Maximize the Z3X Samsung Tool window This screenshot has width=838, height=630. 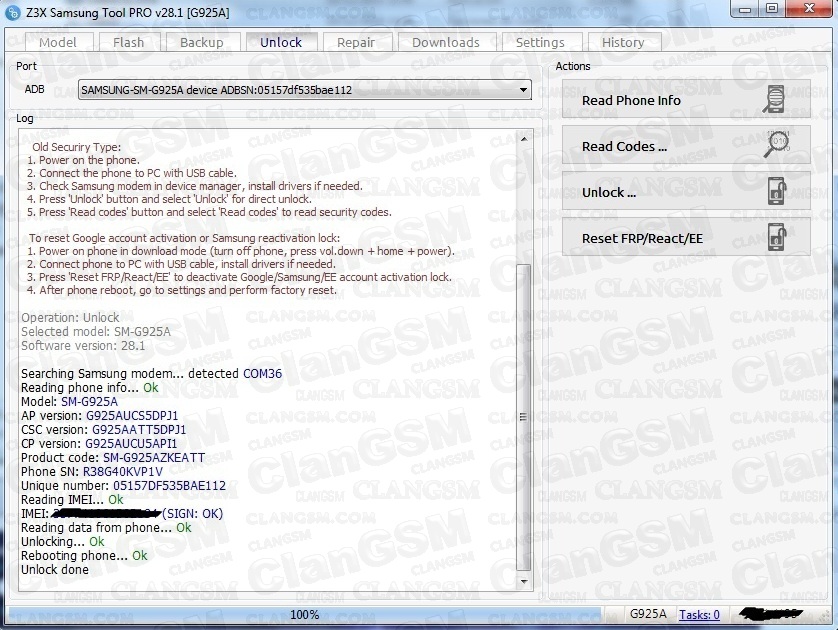772,9
